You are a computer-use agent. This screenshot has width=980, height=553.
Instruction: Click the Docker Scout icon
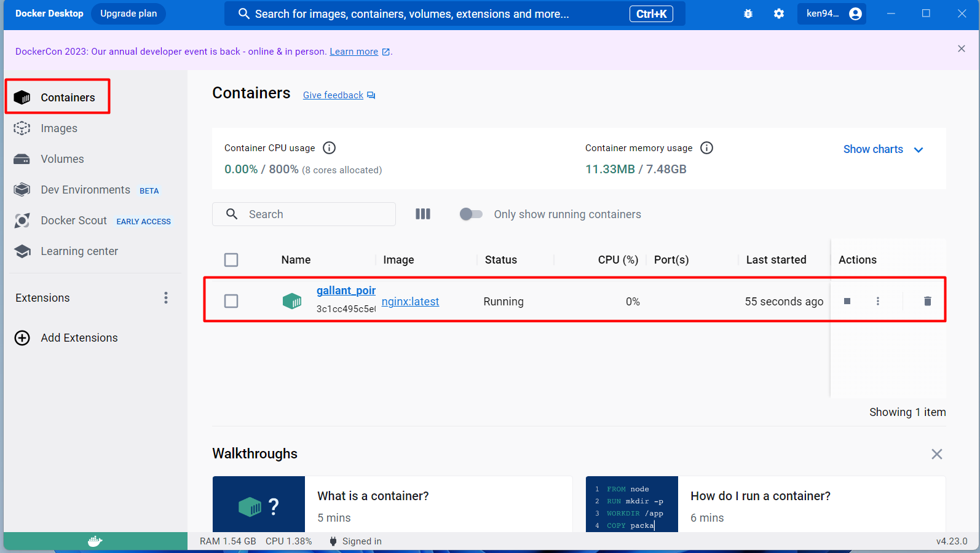point(22,221)
